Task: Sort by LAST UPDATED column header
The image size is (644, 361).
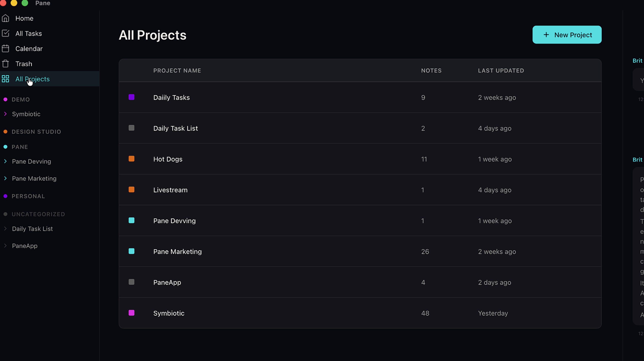Action: pos(501,70)
